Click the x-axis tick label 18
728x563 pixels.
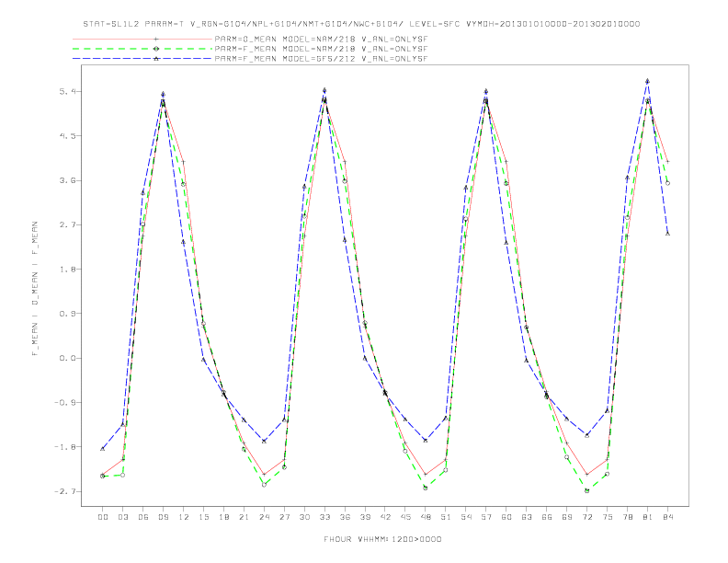click(223, 517)
